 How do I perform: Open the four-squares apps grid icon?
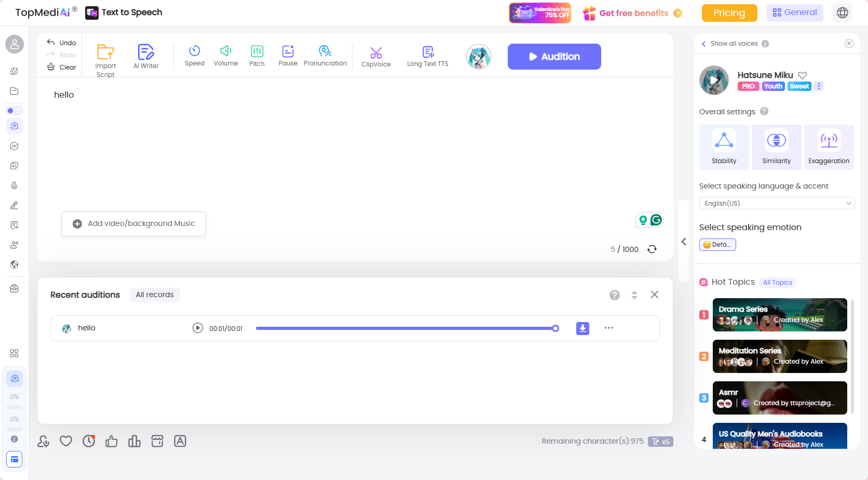coord(15,353)
